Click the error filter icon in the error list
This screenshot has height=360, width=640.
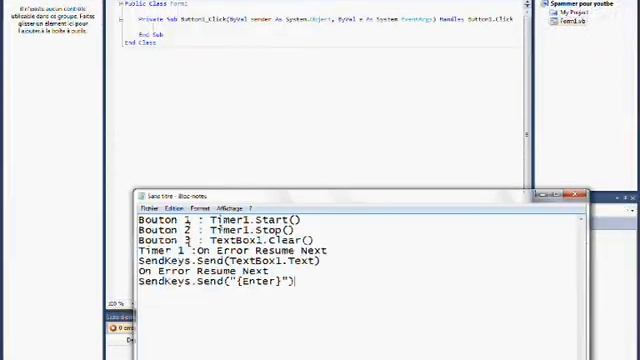coord(113,328)
